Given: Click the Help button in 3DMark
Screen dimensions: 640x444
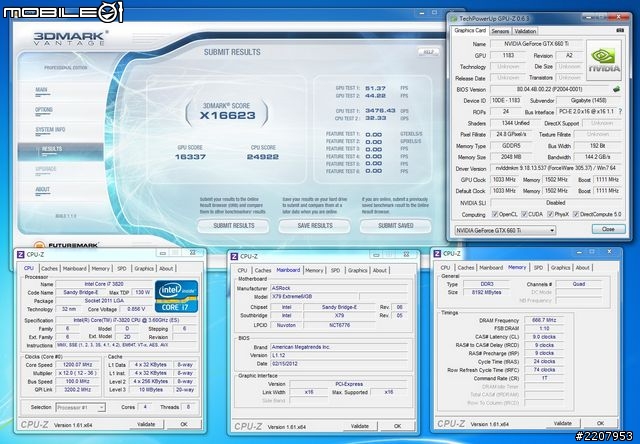Looking at the screenshot, I should [428, 52].
